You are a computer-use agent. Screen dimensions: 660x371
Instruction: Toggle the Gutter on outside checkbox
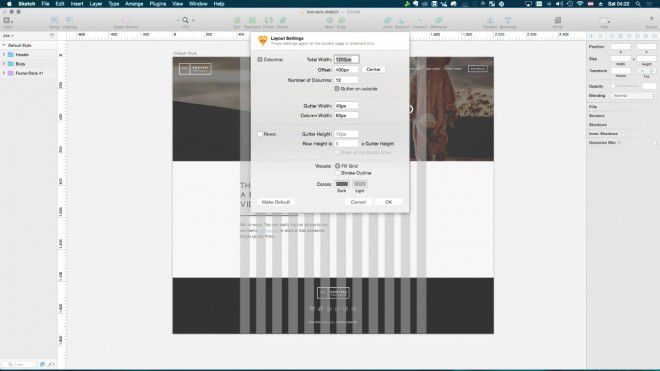coord(337,89)
